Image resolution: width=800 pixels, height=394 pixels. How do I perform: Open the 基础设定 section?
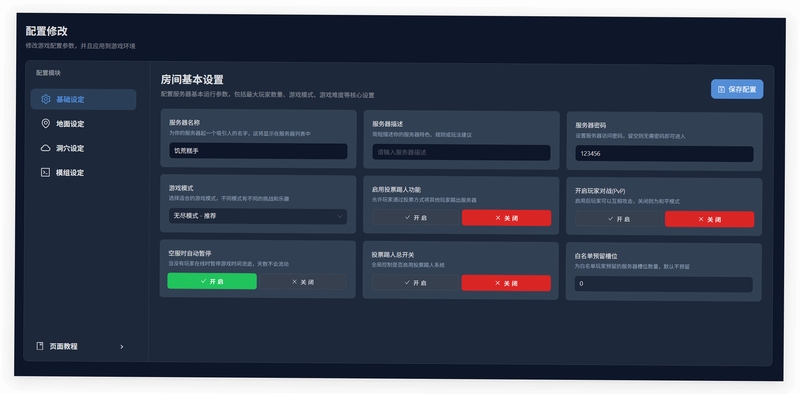click(83, 100)
